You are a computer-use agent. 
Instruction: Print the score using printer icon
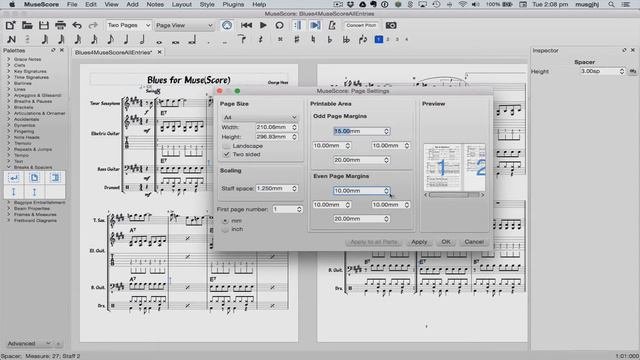click(x=60, y=25)
